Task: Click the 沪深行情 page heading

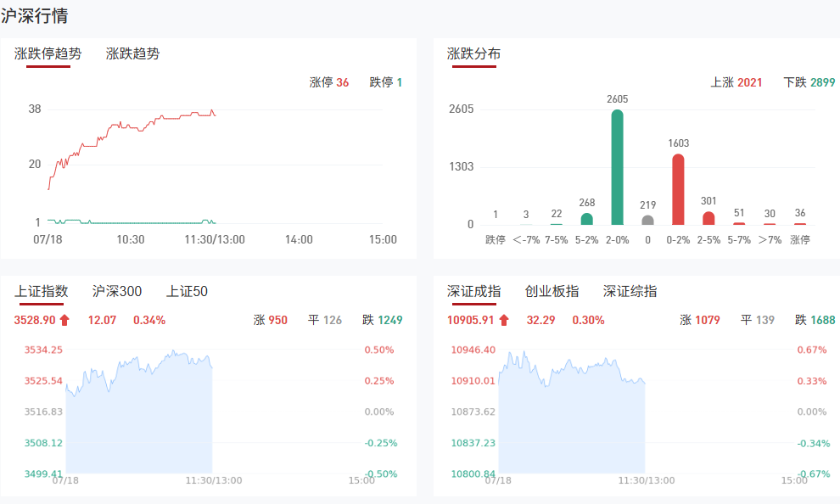Action: (35, 15)
